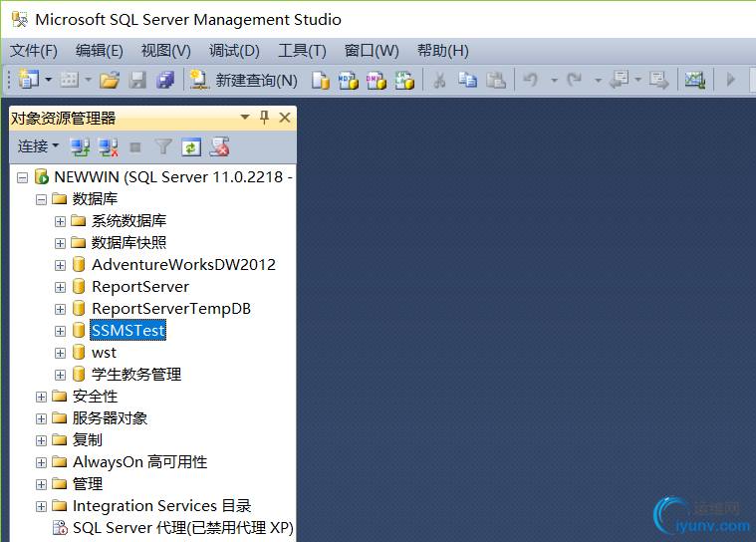Click the Save diskette icon
Screen dimensions: 756x542
[137, 80]
